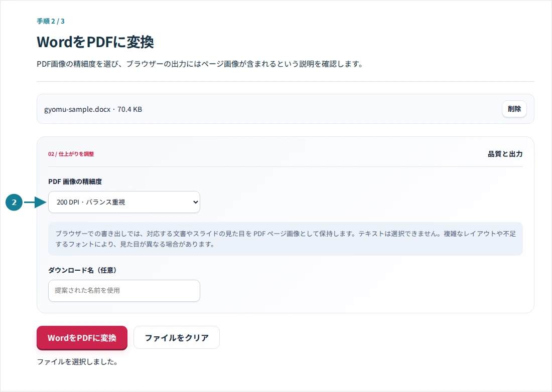The height and width of the screenshot is (392, 552).
Task: Click the file name gyomu-sample.docx · 70.4 KB
Action: pos(93,109)
